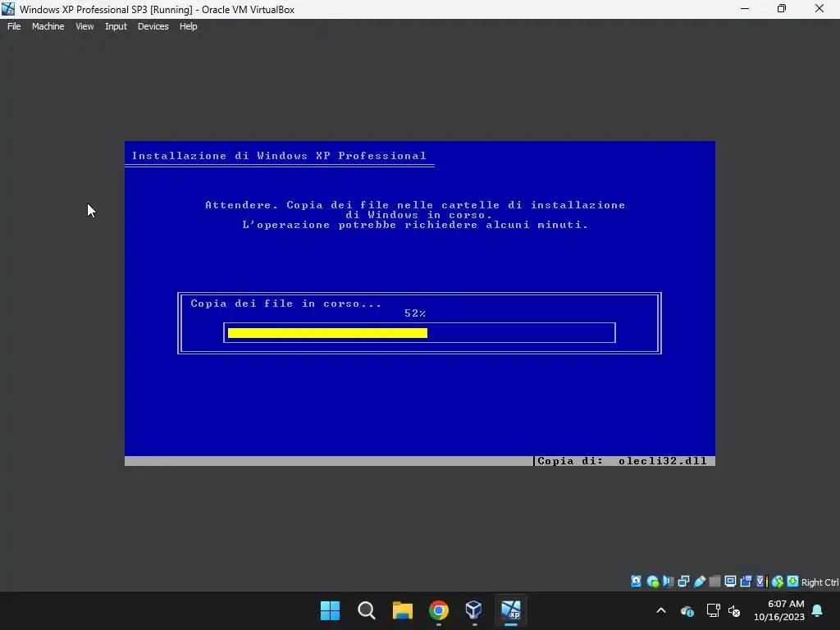Click the Windows XP VM taskbar icon
Viewport: 840px width, 630px height.
click(510, 610)
